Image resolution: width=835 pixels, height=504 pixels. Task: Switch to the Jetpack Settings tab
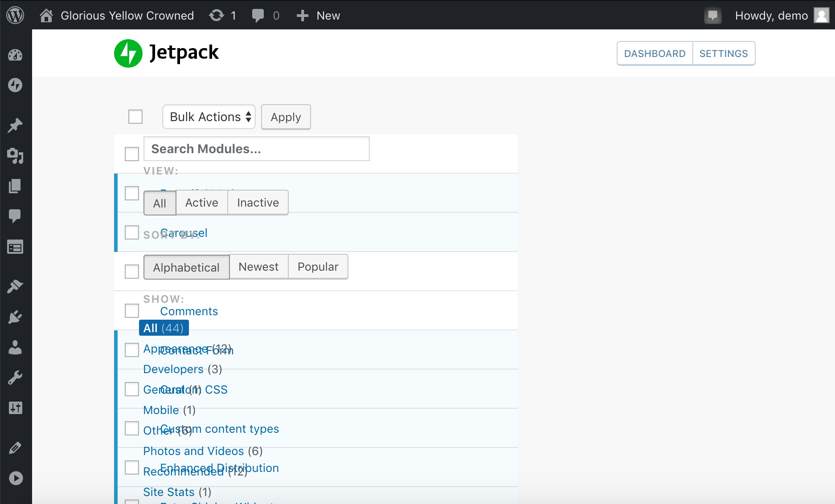(x=724, y=53)
